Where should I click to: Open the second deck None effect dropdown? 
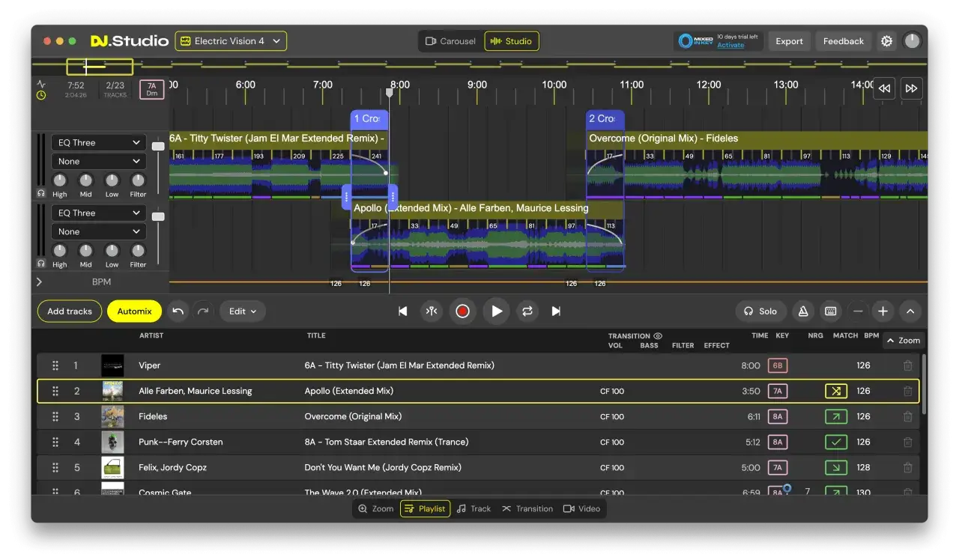98,231
